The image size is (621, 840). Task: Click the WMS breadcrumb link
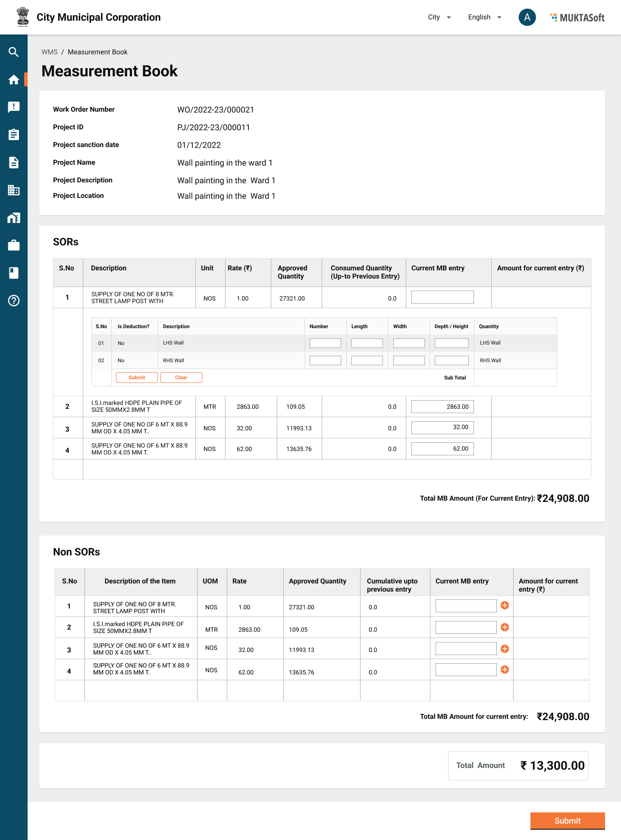(x=49, y=52)
